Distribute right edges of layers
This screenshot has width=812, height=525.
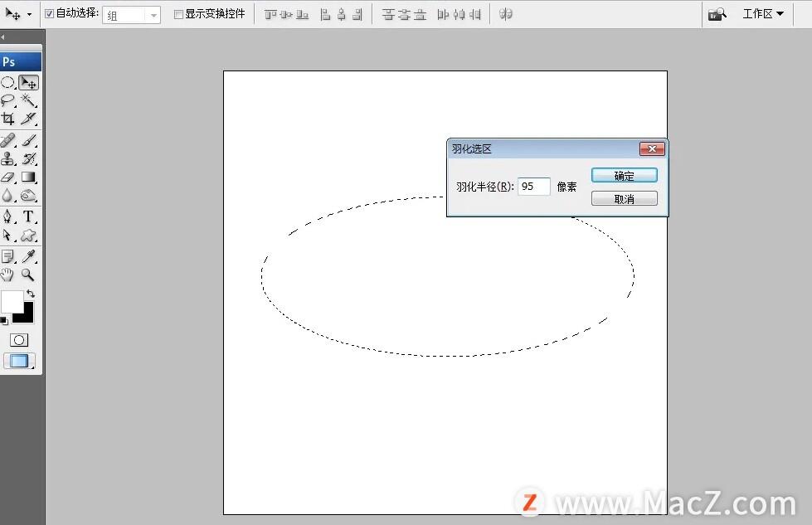point(475,14)
